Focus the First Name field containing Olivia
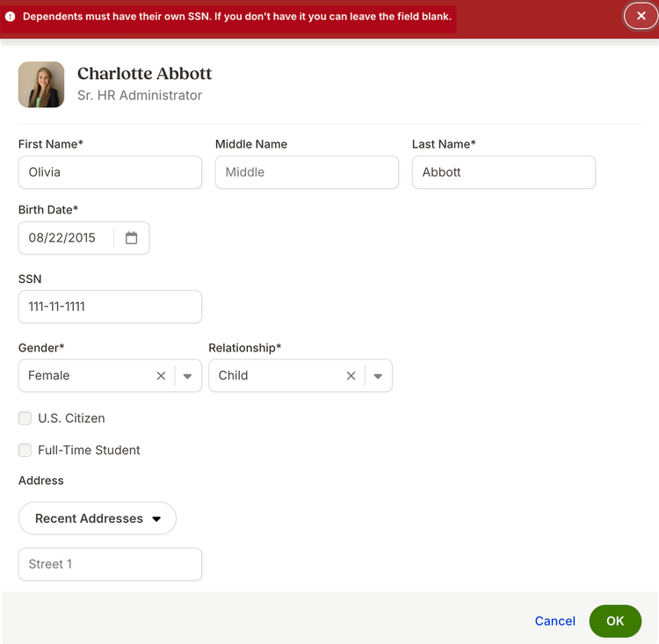659x644 pixels. [110, 172]
